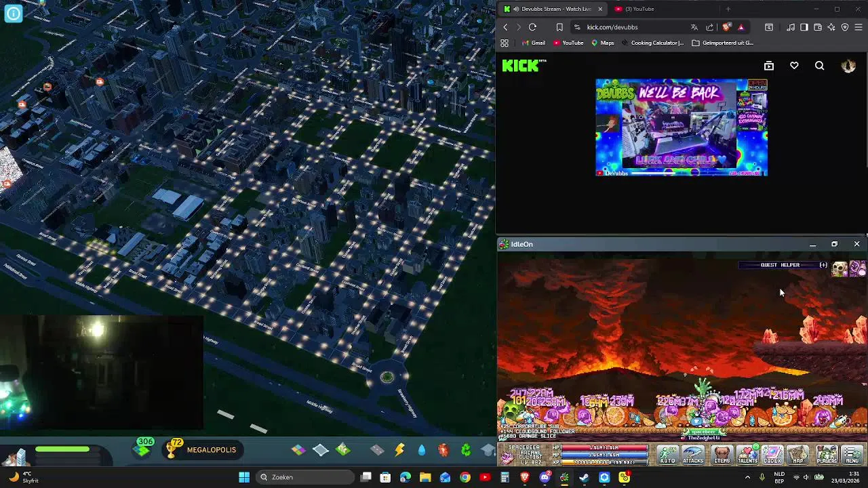Open TALENTS panel in IdleOn

747,455
